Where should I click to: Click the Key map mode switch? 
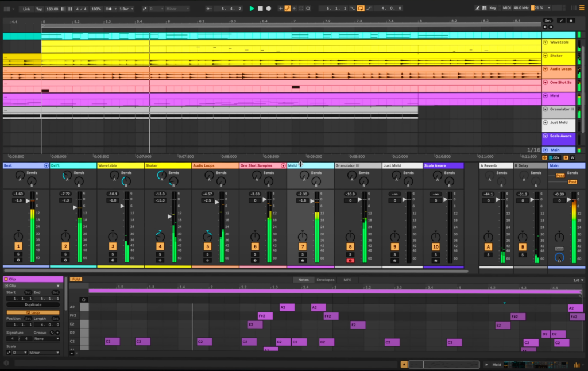click(493, 8)
